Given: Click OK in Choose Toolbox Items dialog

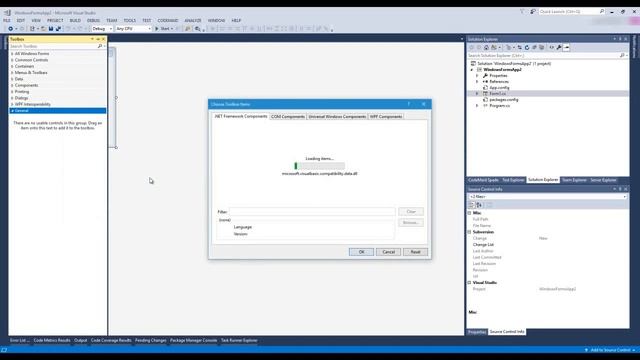Looking at the screenshot, I should point(361,252).
